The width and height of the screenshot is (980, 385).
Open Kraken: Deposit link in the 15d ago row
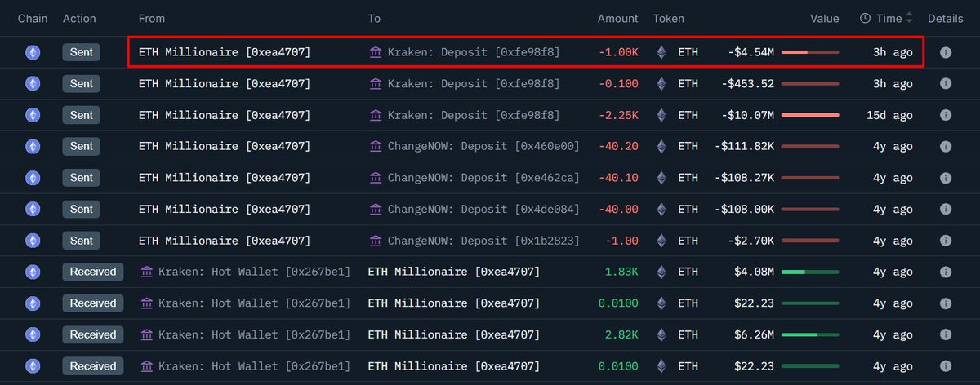tap(474, 115)
